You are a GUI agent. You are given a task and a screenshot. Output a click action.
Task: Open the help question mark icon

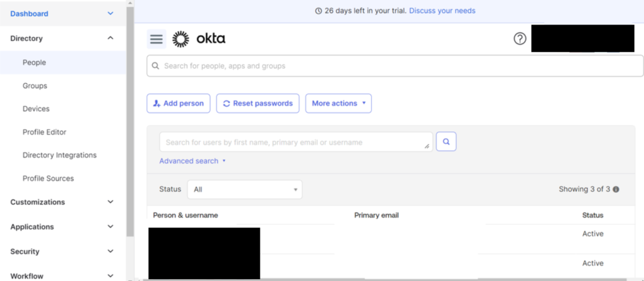(x=519, y=39)
